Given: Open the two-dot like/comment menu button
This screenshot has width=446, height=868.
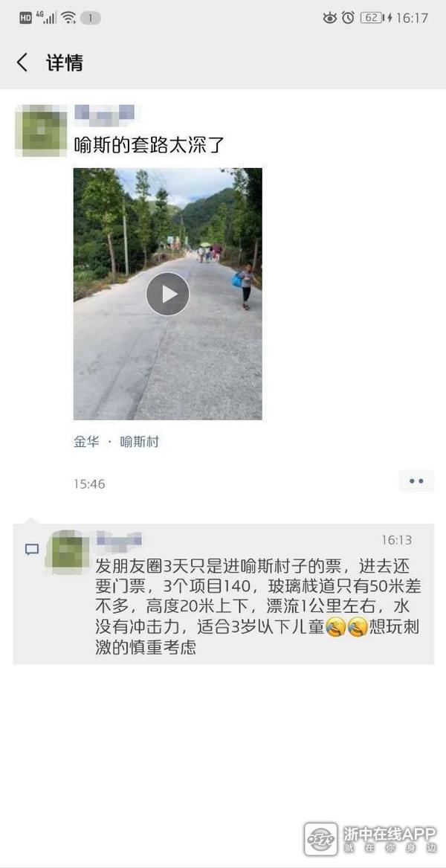Looking at the screenshot, I should tap(416, 481).
